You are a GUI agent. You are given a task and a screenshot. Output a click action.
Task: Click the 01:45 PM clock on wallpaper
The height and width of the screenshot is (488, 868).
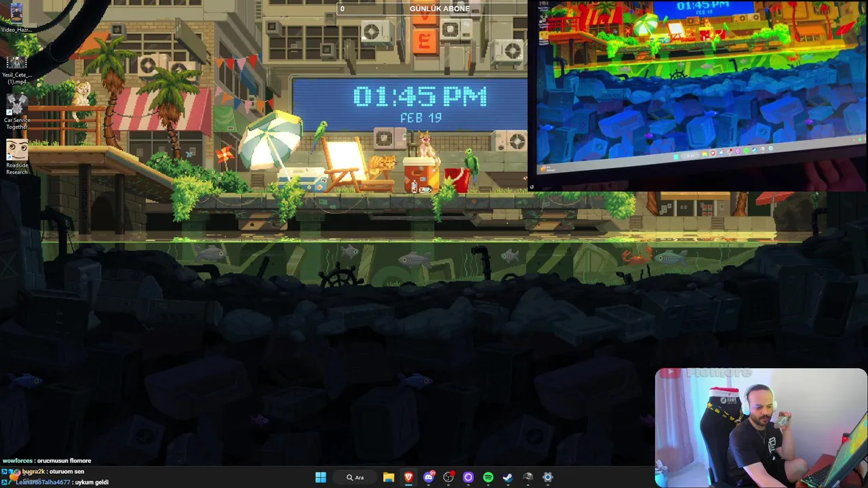[420, 97]
